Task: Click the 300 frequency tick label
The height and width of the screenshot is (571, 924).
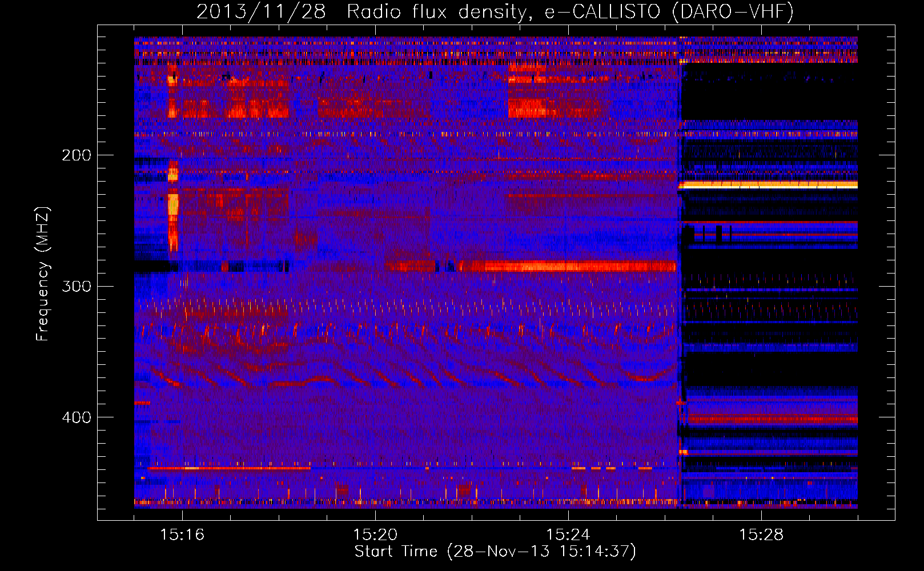Action: click(x=77, y=286)
